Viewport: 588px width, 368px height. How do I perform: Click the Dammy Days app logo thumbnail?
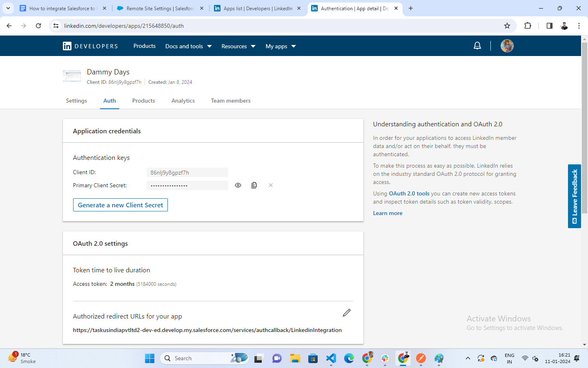coord(72,76)
